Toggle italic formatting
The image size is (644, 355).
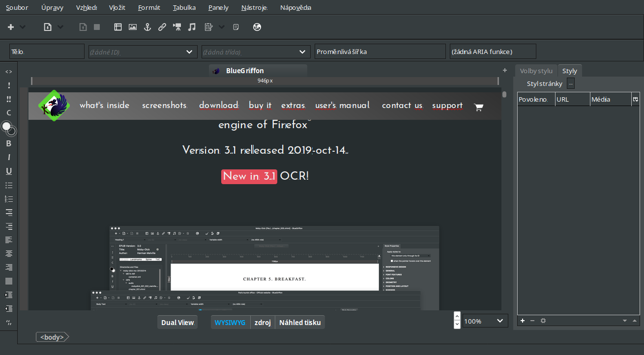click(x=9, y=158)
